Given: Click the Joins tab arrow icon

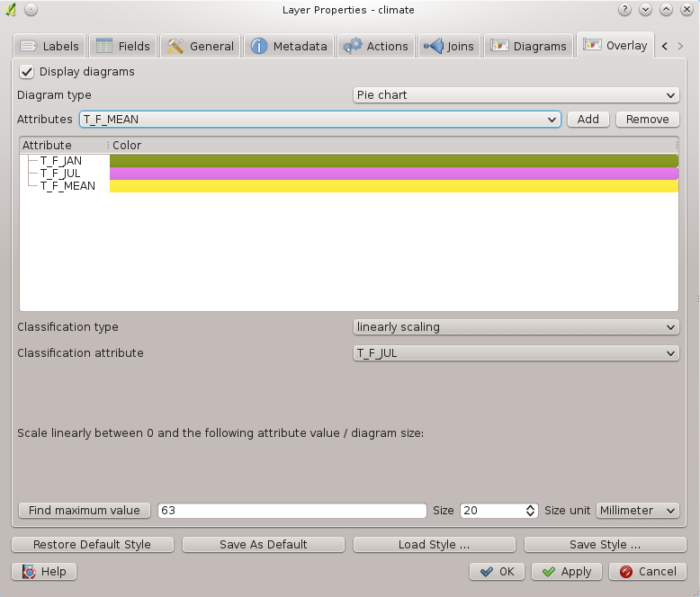Looking at the screenshot, I should click(x=433, y=46).
